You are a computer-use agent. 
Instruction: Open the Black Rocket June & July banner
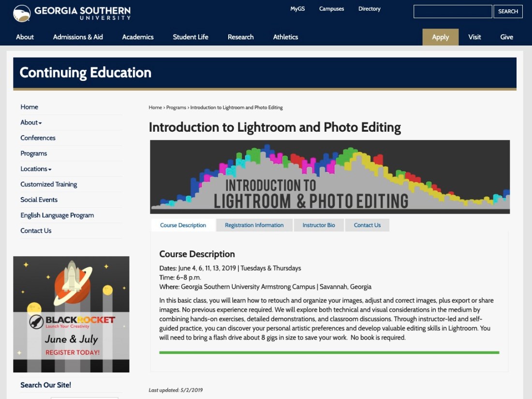click(x=71, y=314)
